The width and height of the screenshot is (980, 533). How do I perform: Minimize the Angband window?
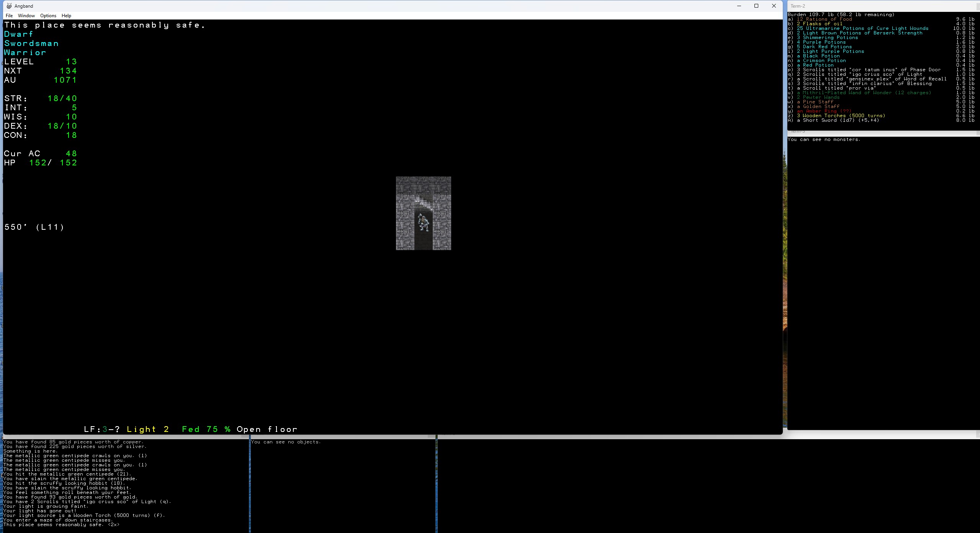(x=739, y=6)
